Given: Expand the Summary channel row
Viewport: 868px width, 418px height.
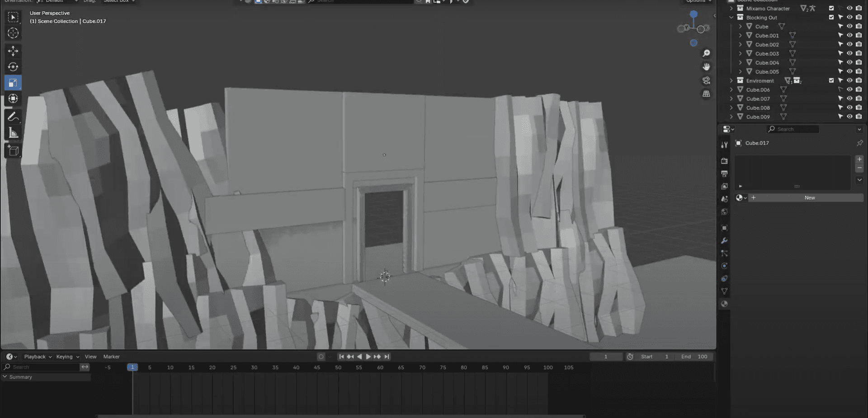Looking at the screenshot, I should [5, 377].
